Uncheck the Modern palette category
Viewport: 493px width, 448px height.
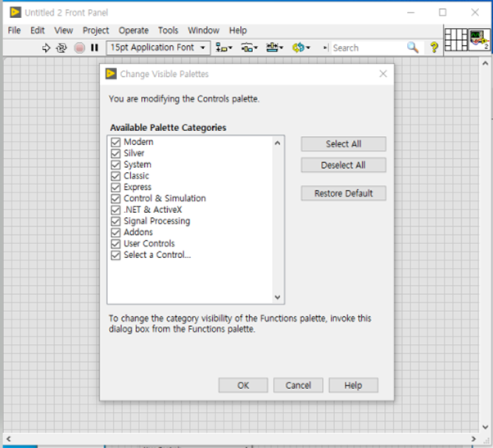115,143
